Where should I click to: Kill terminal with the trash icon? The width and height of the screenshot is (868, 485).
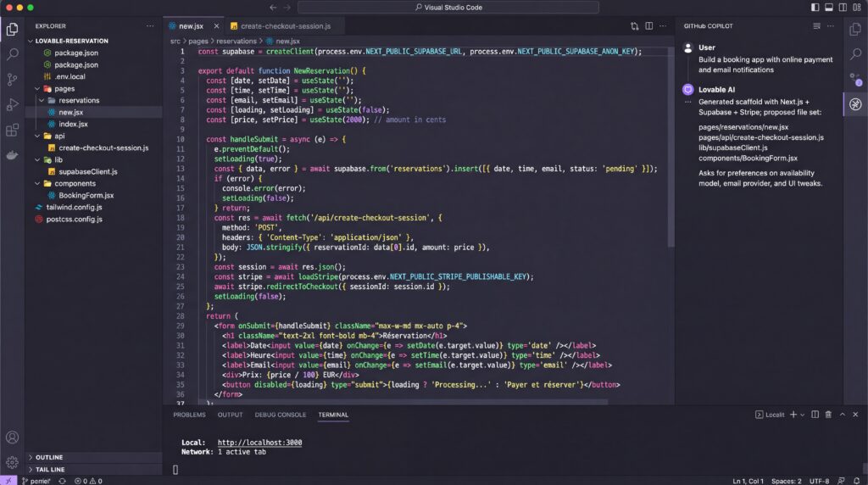tap(828, 415)
